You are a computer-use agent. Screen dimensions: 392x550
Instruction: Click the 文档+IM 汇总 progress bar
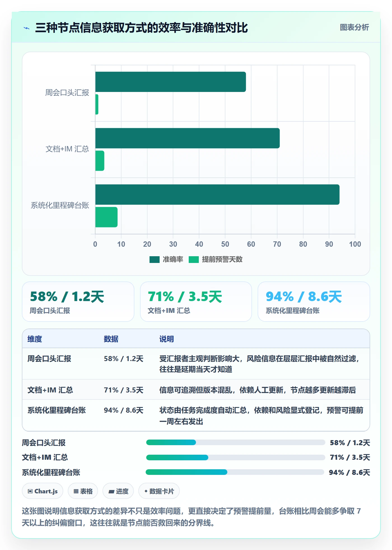click(x=235, y=457)
